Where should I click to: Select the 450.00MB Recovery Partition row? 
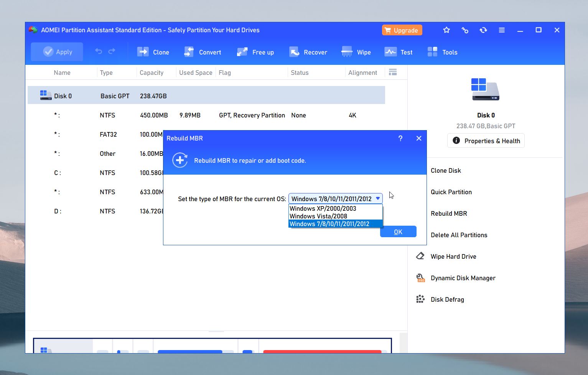pos(206,115)
